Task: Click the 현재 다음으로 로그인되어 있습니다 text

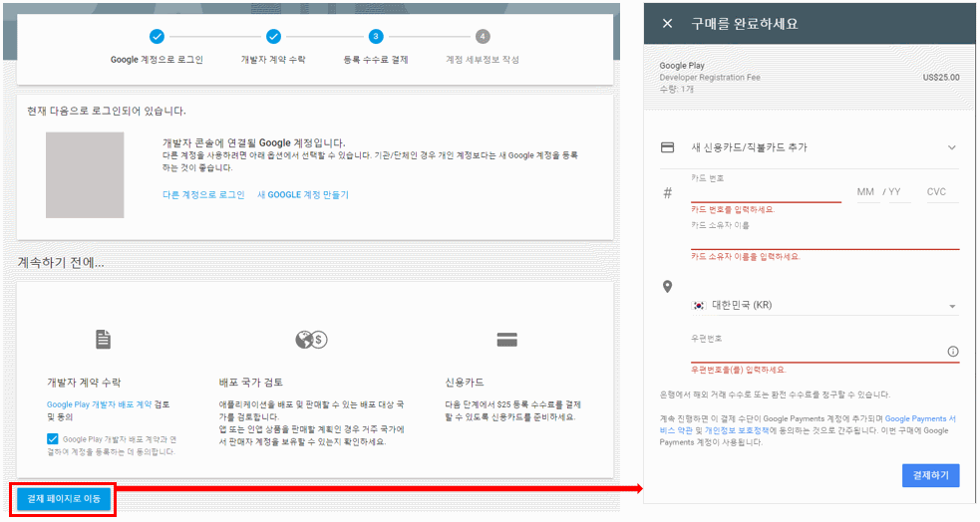Action: point(107,112)
